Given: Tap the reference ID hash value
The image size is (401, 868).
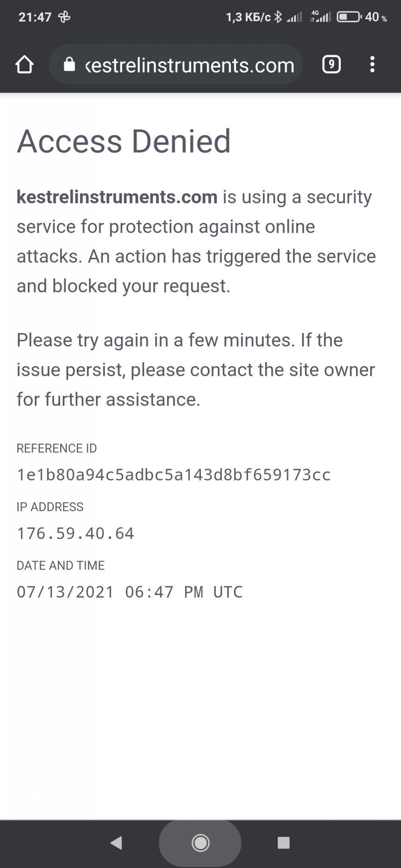Looking at the screenshot, I should pyautogui.click(x=173, y=475).
